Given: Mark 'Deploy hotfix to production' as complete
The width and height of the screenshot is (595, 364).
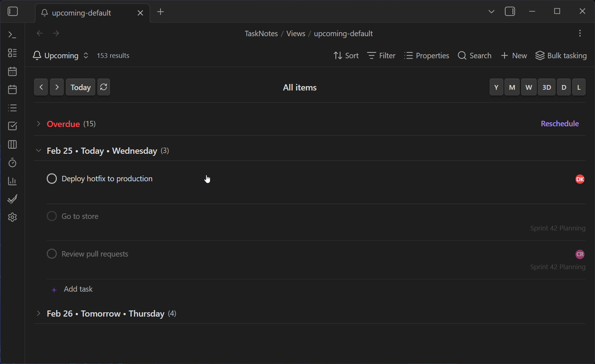Looking at the screenshot, I should tap(52, 178).
